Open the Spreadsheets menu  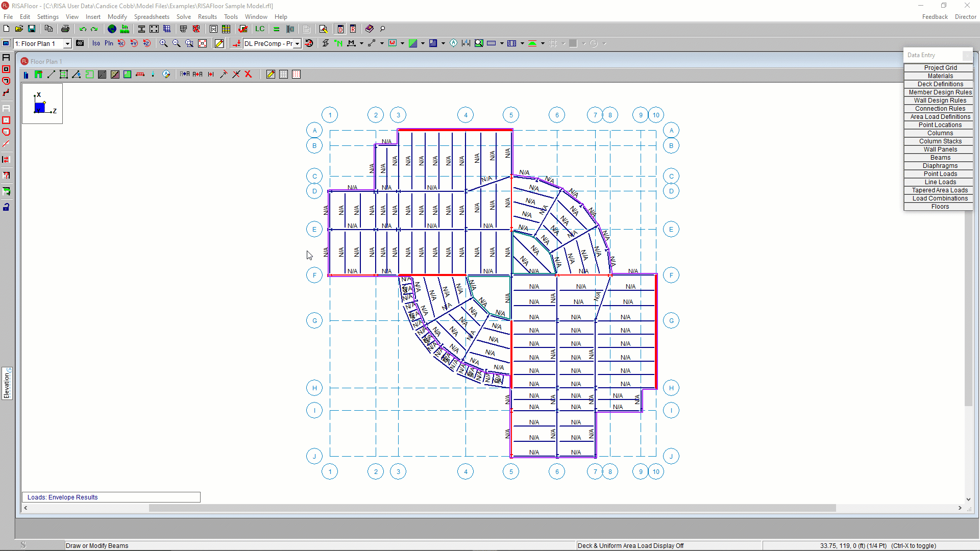coord(152,17)
